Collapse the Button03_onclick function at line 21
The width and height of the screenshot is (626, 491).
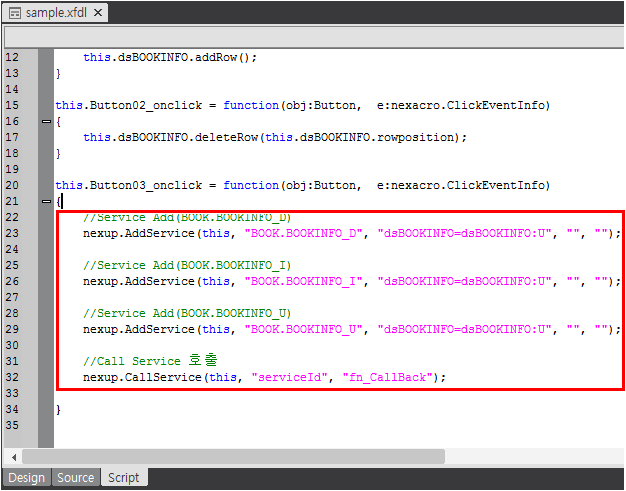[46, 201]
